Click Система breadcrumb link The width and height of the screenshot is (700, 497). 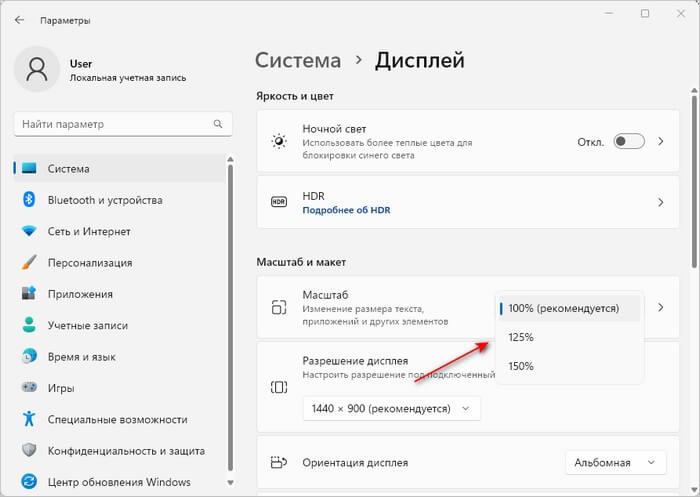pyautogui.click(x=298, y=60)
